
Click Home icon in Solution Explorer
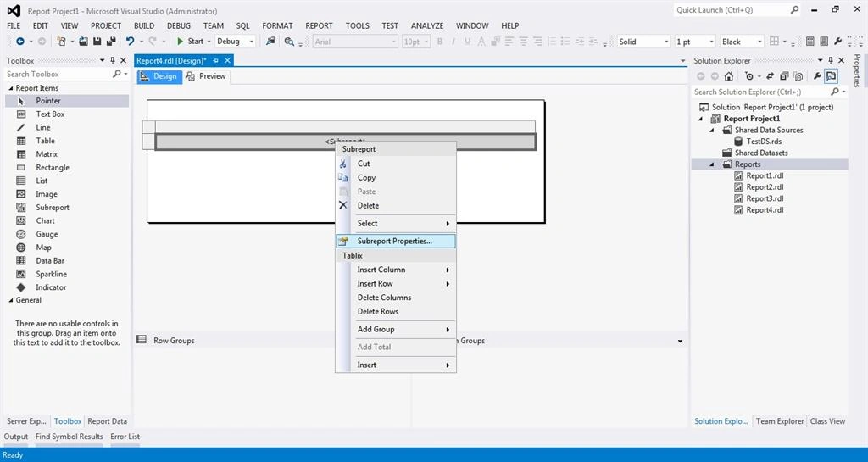click(x=728, y=76)
